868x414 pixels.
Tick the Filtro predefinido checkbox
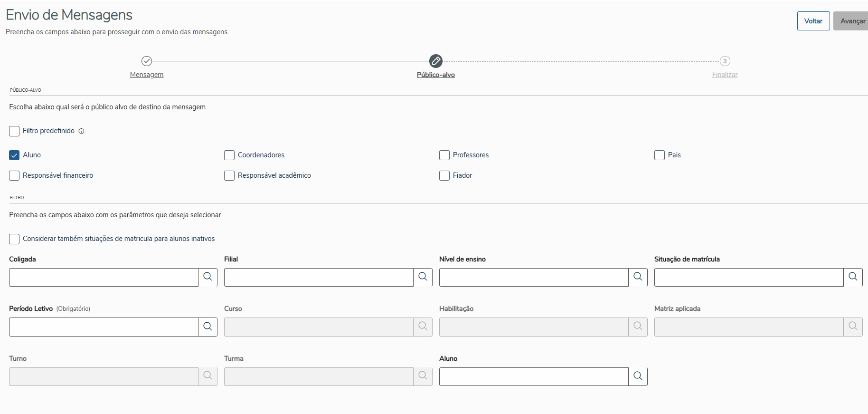click(x=14, y=131)
